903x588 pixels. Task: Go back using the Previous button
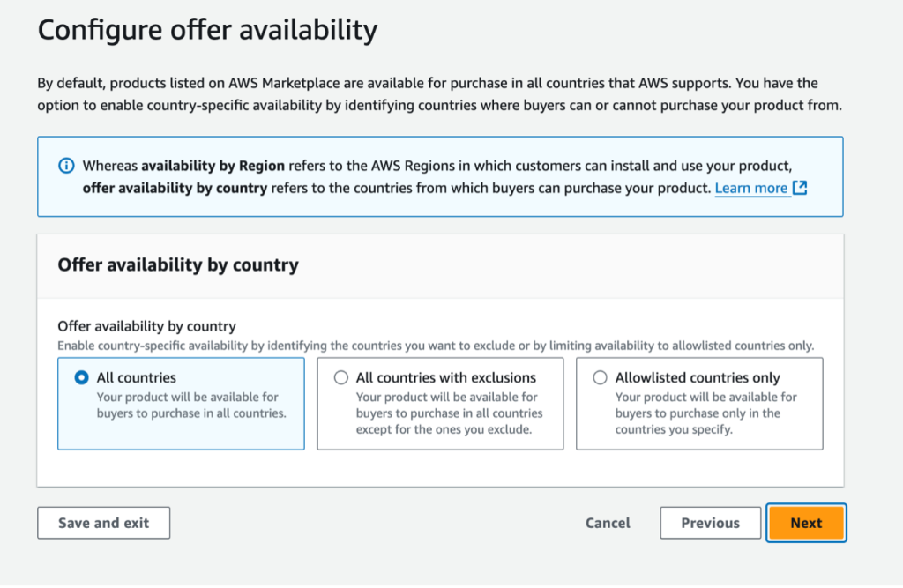point(710,522)
